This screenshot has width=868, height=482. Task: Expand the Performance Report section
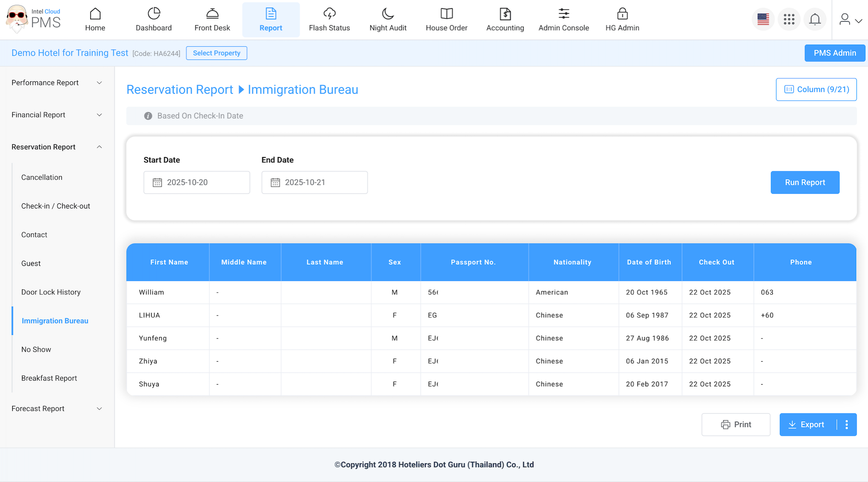57,83
